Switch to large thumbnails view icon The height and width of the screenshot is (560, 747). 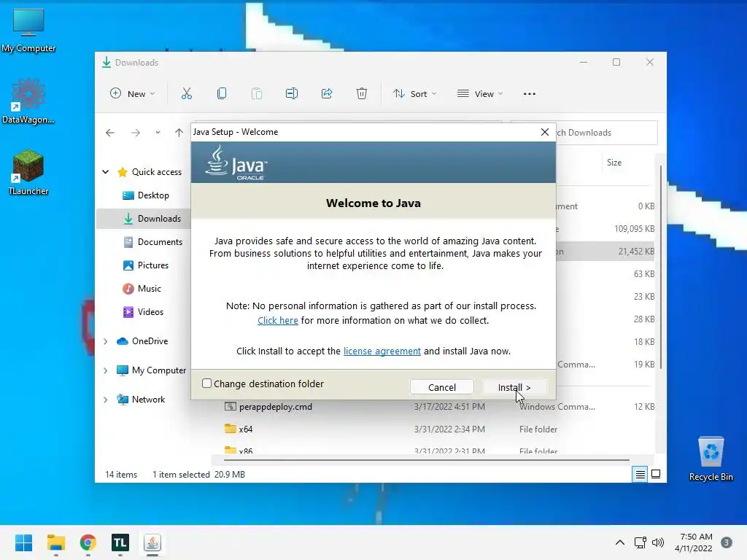click(656, 474)
